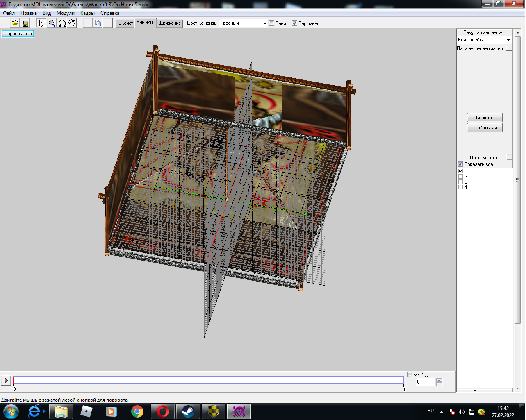Switch to the Скелет tab
The image size is (526, 420).
coord(126,23)
